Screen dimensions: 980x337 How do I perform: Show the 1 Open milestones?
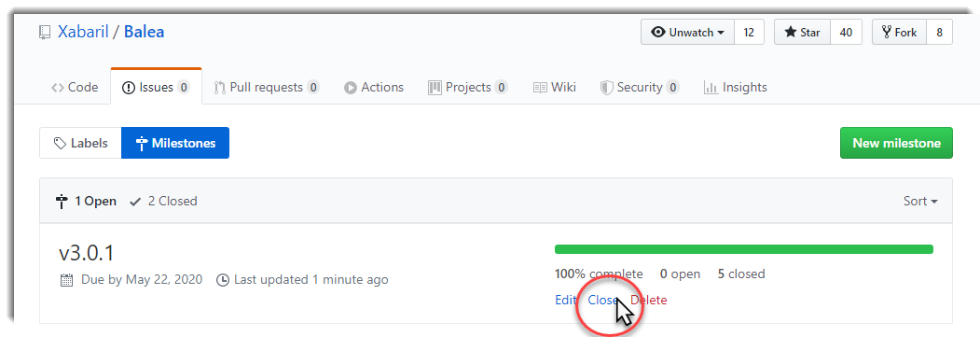click(86, 202)
